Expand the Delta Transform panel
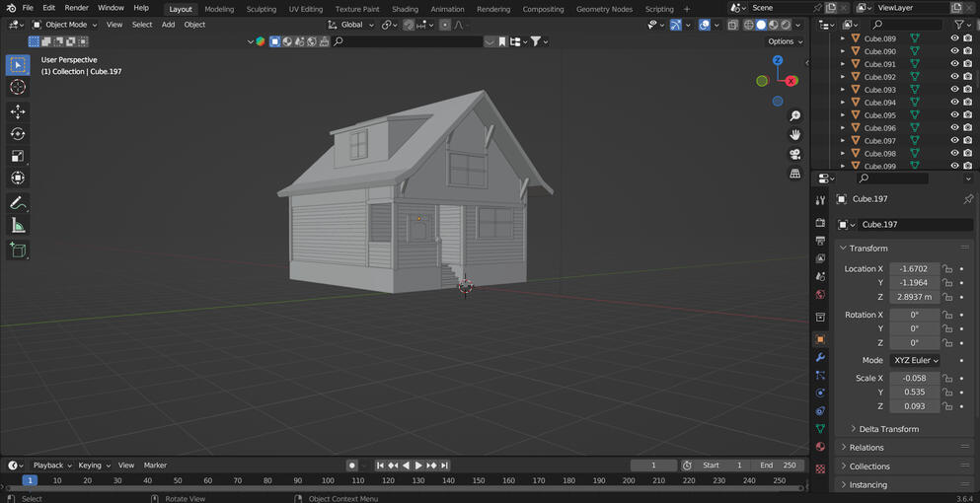This screenshot has height=503, width=980. click(888, 429)
